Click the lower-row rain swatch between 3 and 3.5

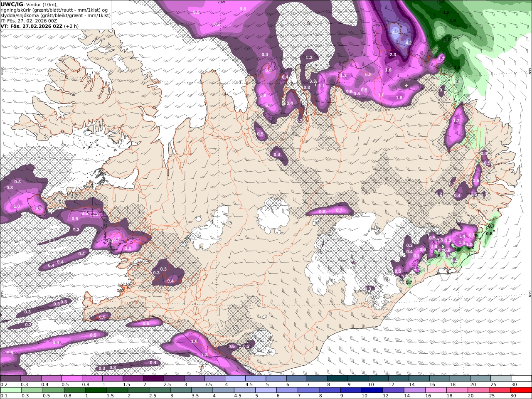pos(180,390)
